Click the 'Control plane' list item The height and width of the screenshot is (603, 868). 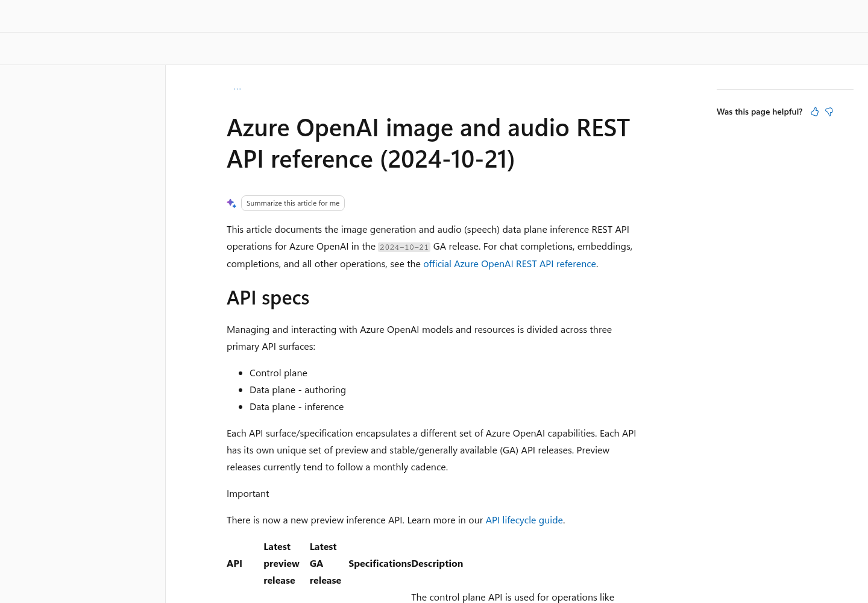pyautogui.click(x=278, y=373)
